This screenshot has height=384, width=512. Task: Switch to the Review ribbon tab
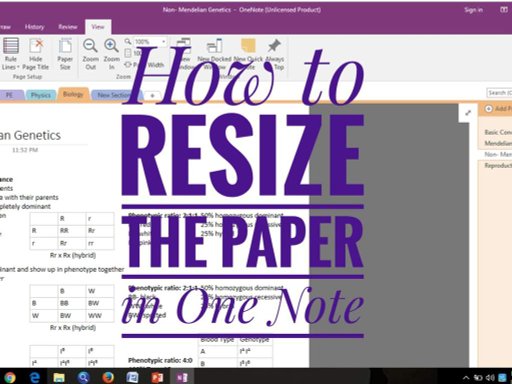(68, 27)
